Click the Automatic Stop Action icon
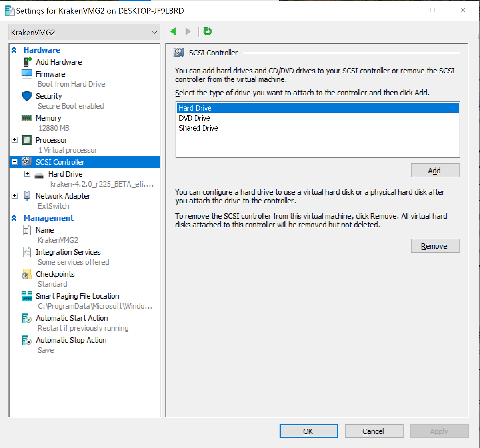The width and height of the screenshot is (480, 448). tap(27, 340)
